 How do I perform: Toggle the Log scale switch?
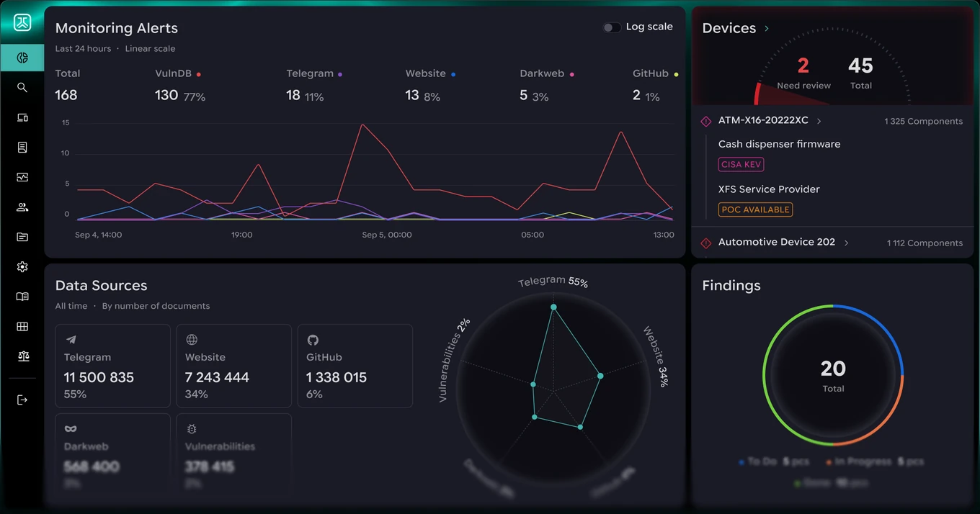click(612, 27)
